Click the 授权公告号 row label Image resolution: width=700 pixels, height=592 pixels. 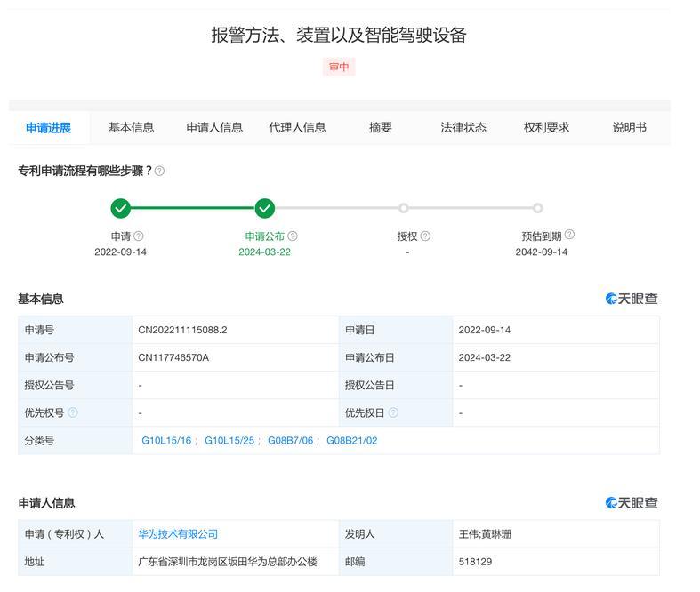click(x=49, y=386)
